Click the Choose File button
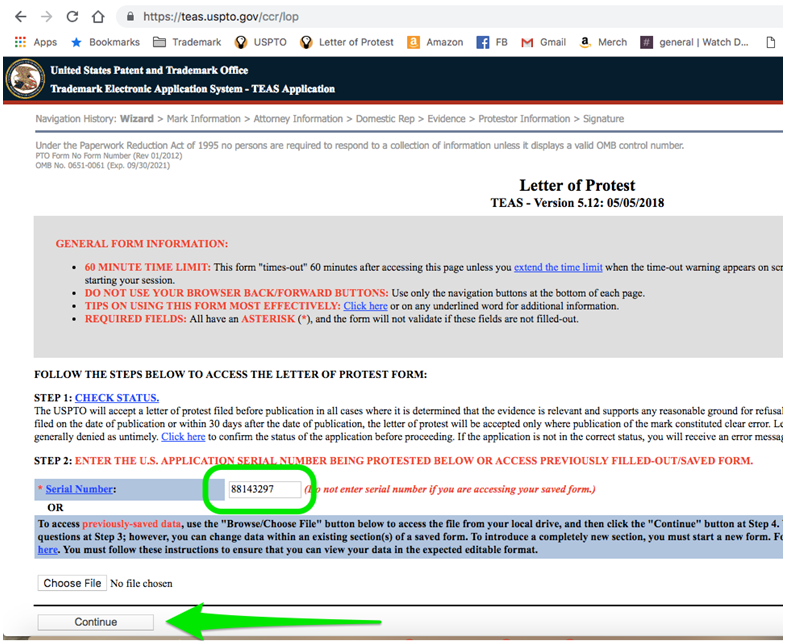This screenshot has width=790, height=644. [x=72, y=583]
